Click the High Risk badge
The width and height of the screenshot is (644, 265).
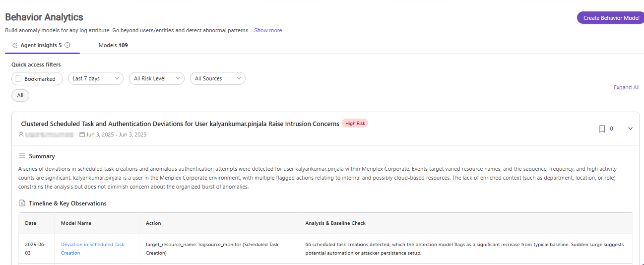(x=355, y=124)
